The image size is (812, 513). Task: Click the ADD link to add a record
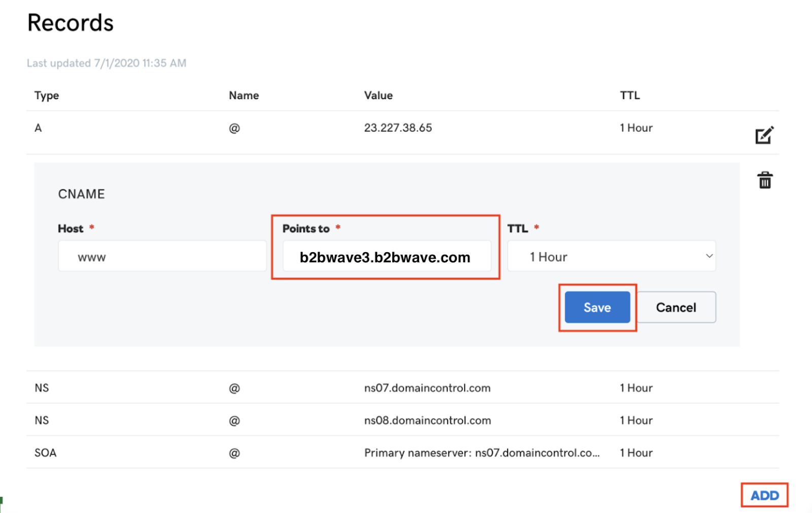pos(764,495)
